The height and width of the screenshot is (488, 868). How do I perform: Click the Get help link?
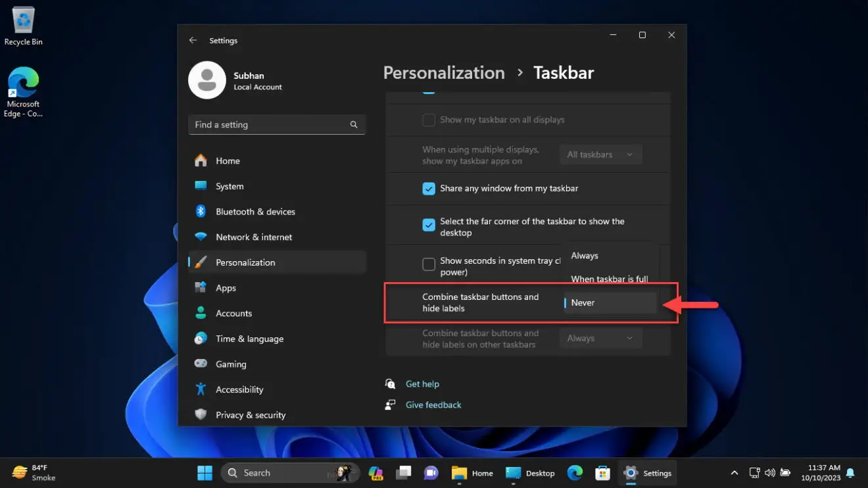click(422, 383)
